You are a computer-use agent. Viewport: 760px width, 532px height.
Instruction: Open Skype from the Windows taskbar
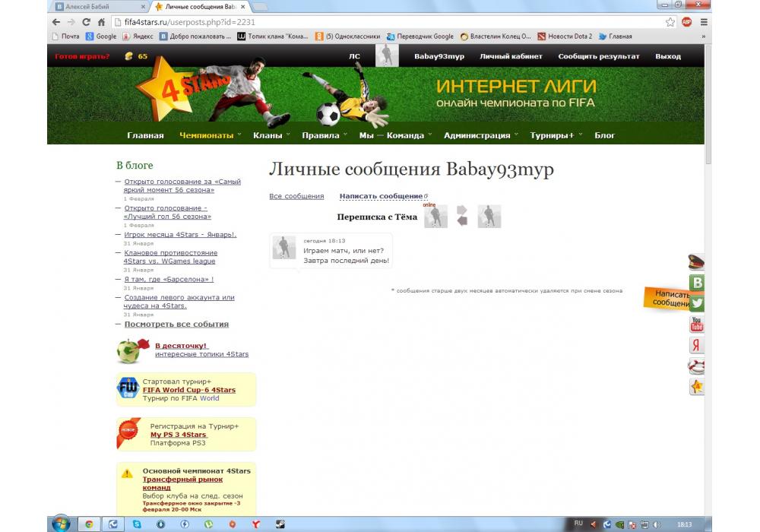136,524
